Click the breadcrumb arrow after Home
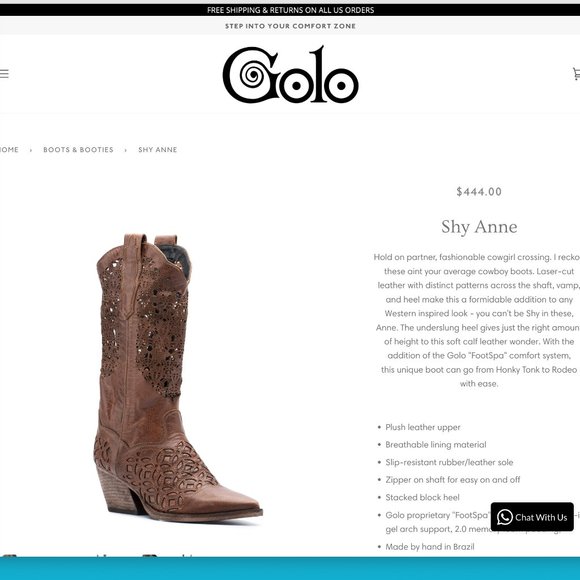 (x=31, y=150)
